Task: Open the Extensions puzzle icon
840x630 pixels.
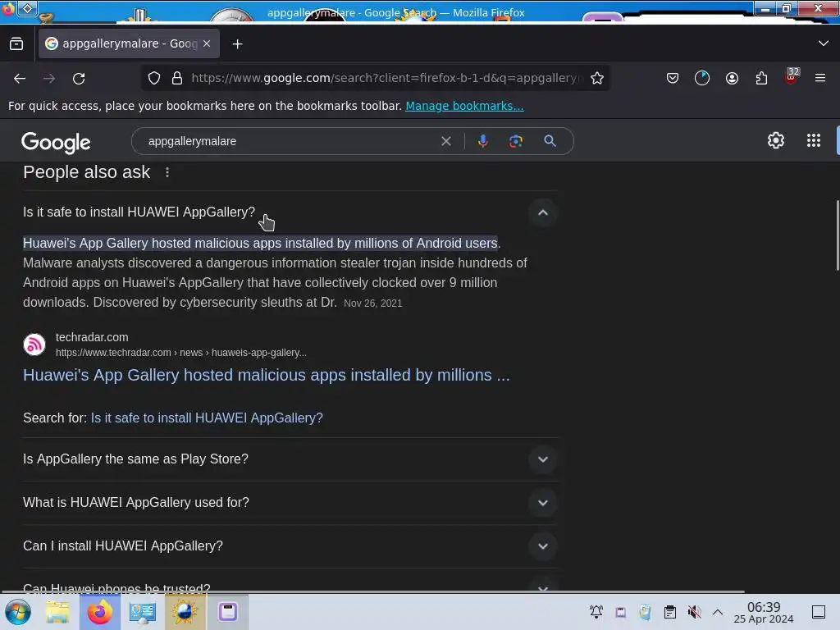Action: tap(761, 78)
